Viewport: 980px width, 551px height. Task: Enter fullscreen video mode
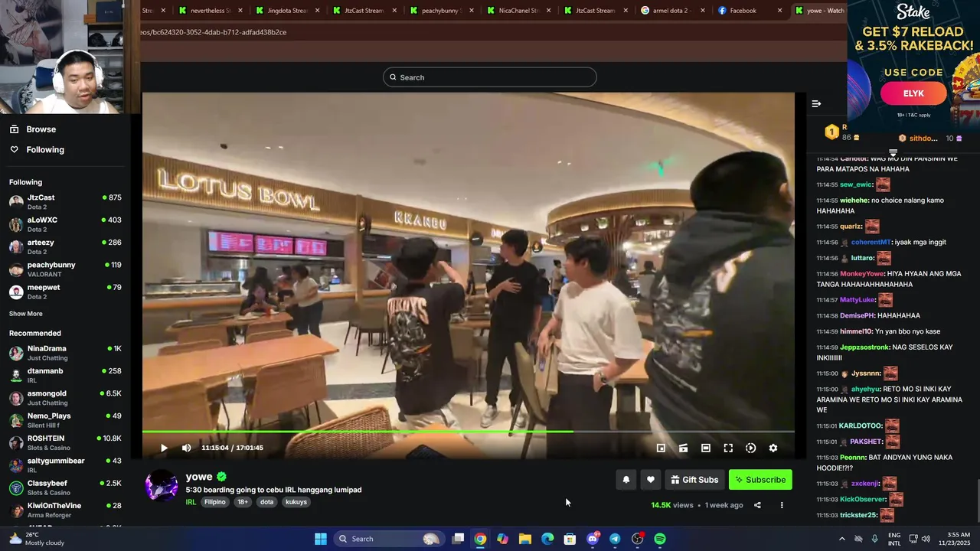[x=728, y=448]
